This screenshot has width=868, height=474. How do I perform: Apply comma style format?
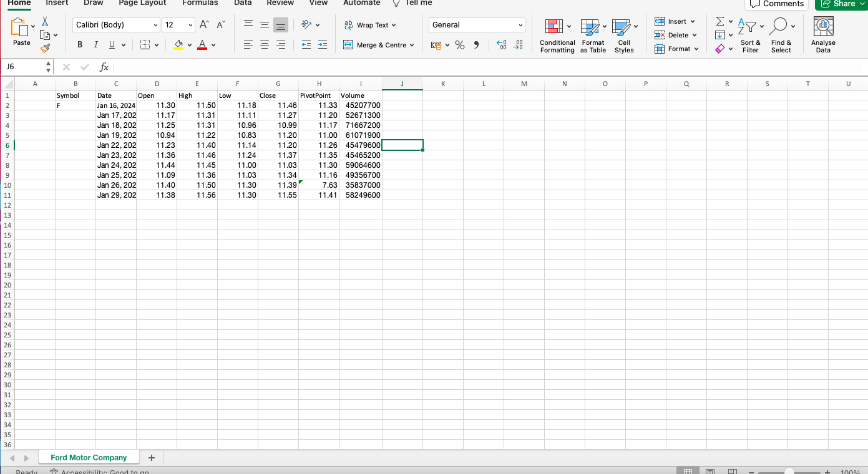pos(477,45)
